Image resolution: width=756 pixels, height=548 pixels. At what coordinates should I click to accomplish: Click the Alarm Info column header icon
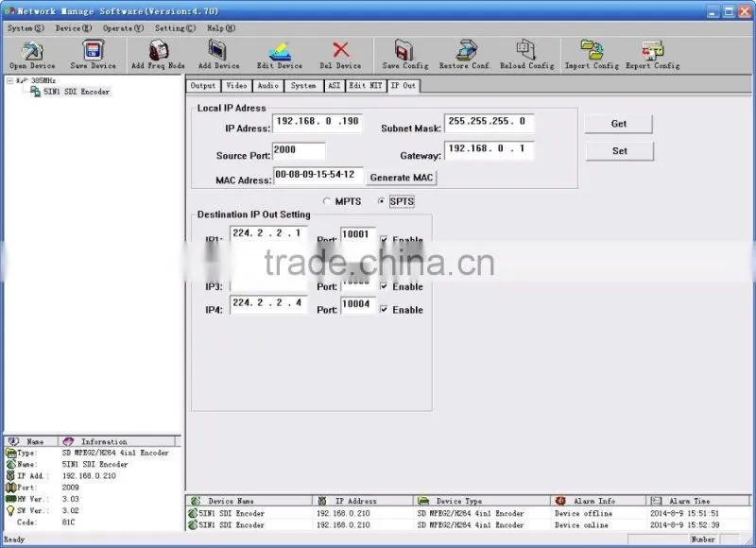[x=560, y=502]
